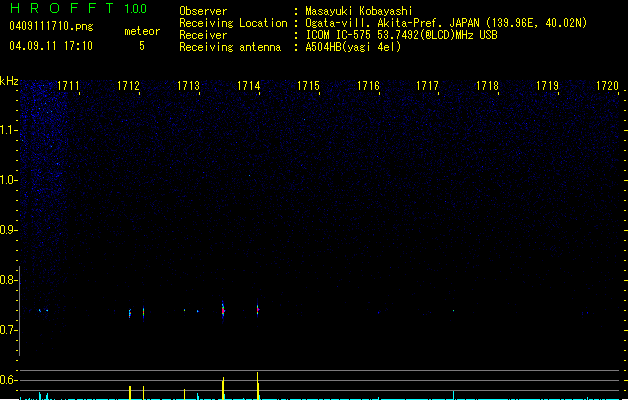This screenshot has width=629, height=400.
Task: Click the 1715 time axis label
Action: tap(308, 86)
